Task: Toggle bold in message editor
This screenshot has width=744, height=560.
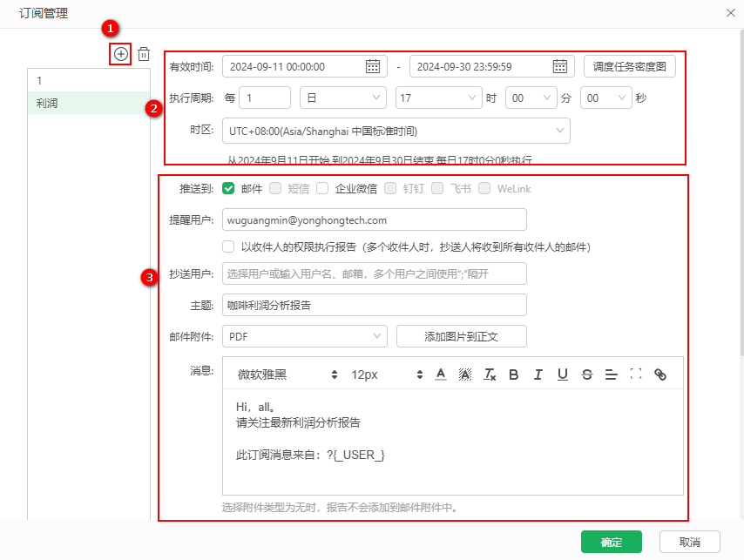Action: [513, 374]
